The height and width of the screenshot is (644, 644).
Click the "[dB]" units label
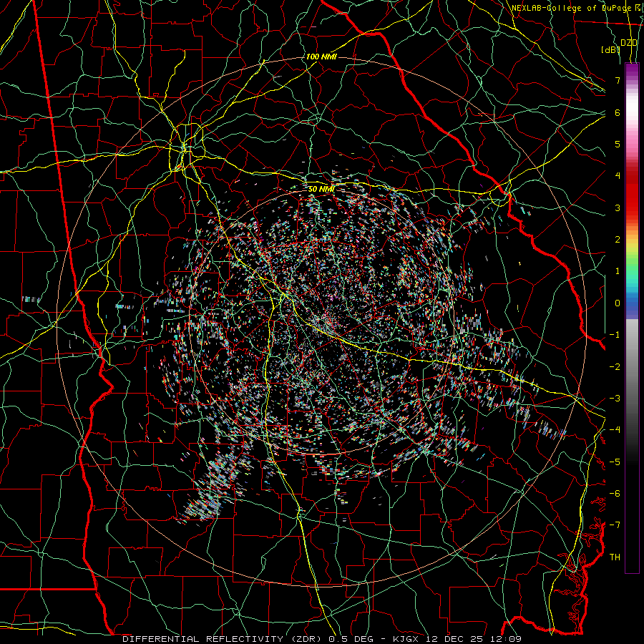click(611, 50)
